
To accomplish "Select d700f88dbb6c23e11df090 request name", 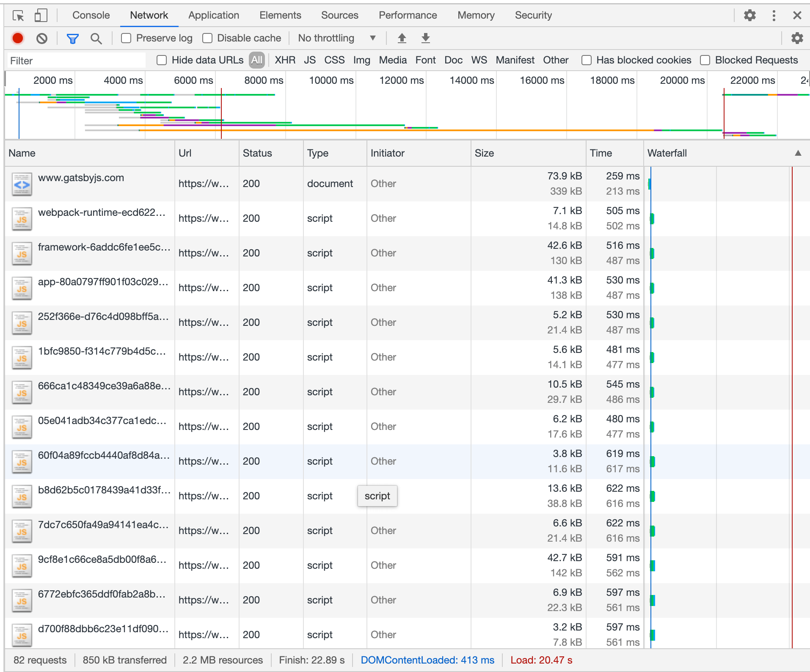I will point(103,629).
